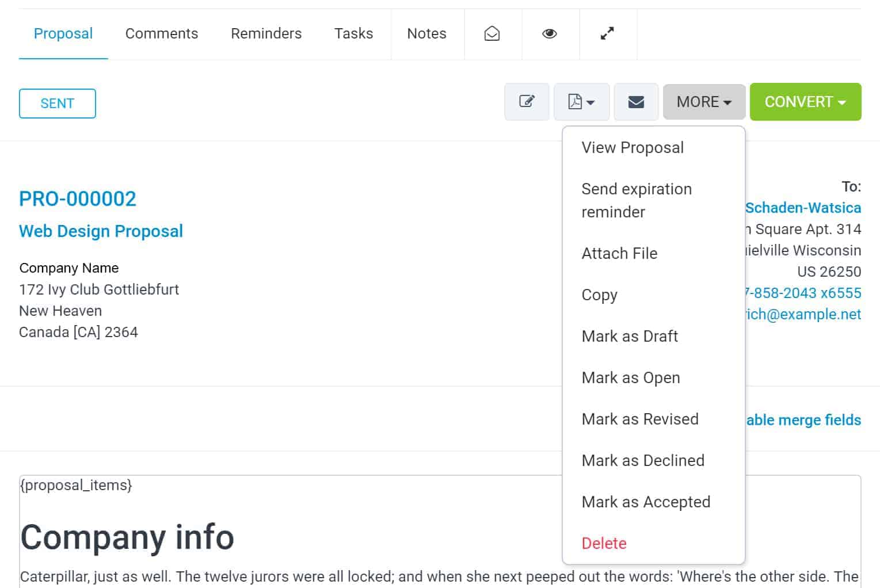This screenshot has width=880, height=588.
Task: Select Send expiration reminder option
Action: [636, 200]
